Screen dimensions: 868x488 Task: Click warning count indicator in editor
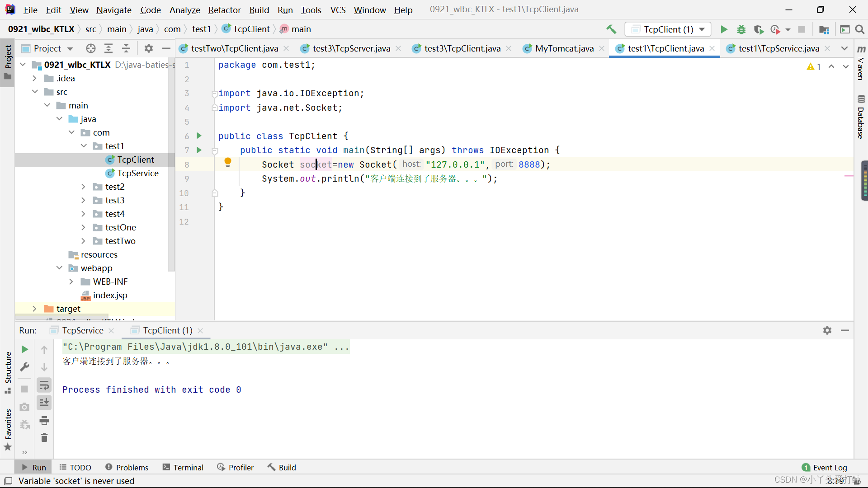pyautogui.click(x=814, y=66)
